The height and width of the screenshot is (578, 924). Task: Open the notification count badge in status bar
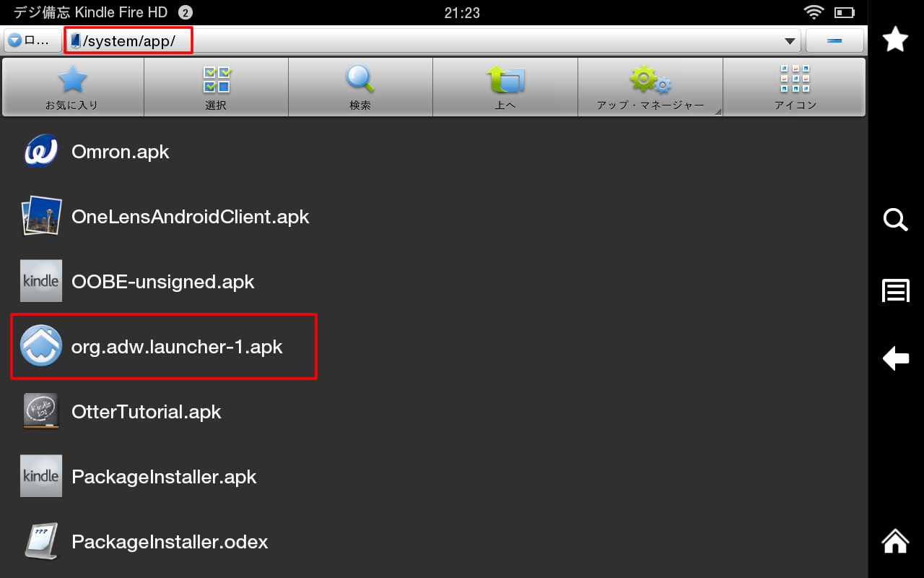coord(185,13)
